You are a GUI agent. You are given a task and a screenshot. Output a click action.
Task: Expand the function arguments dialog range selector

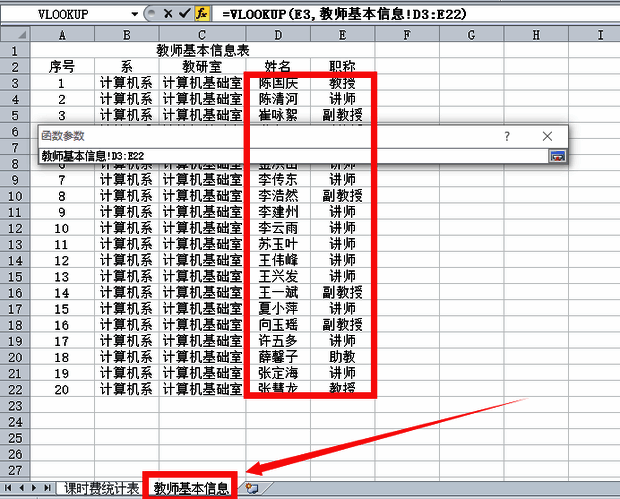coord(557,155)
